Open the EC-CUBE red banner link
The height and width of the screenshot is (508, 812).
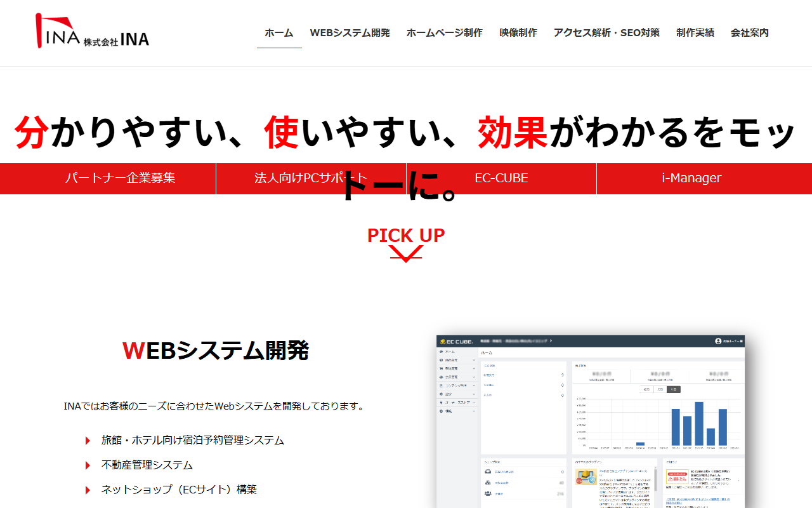point(501,178)
